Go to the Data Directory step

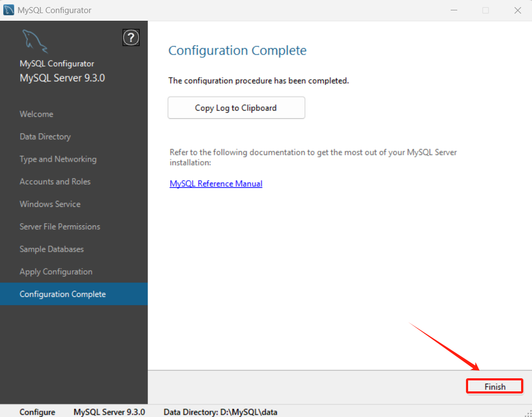tap(45, 137)
